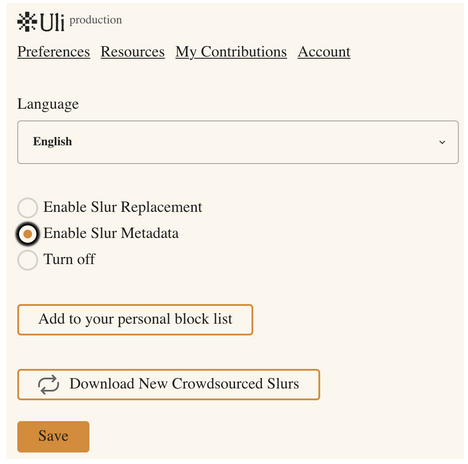Click the Enable Slur Metadata label text
The width and height of the screenshot is (468, 464).
point(111,233)
